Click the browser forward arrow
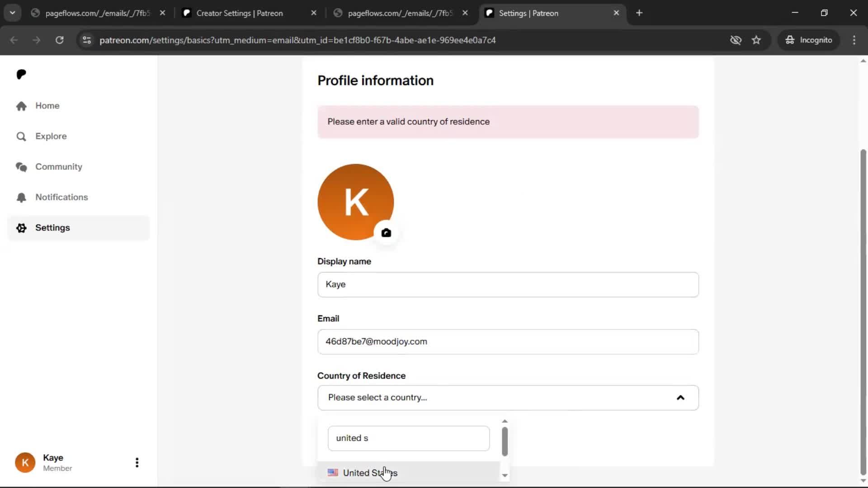The width and height of the screenshot is (868, 488). [37, 40]
